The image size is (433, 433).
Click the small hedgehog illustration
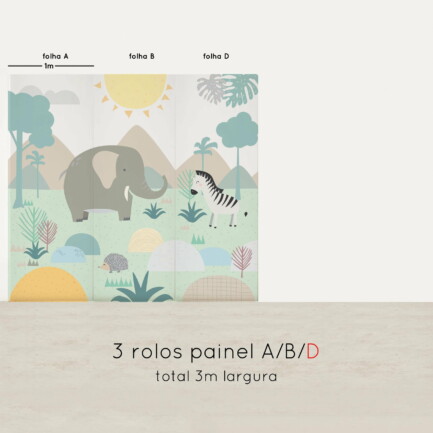point(115,263)
